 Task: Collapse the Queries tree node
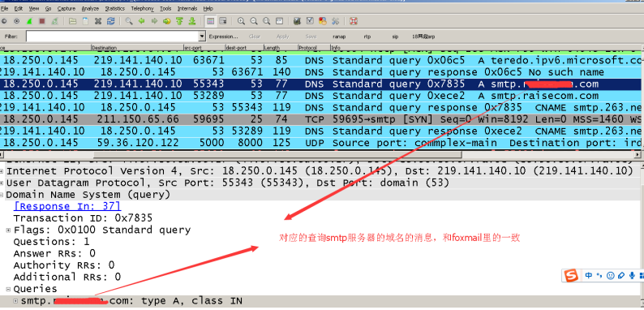click(x=8, y=289)
